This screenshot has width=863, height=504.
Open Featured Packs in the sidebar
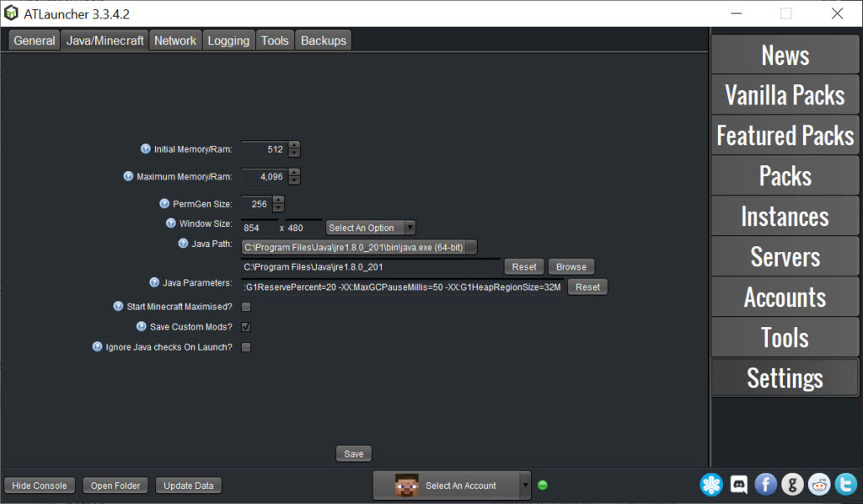click(x=785, y=136)
